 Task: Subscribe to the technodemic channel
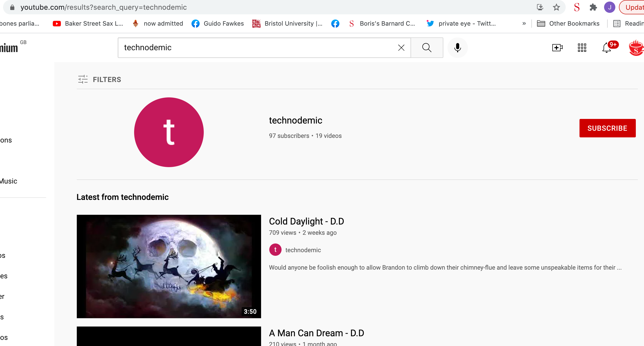(x=607, y=128)
